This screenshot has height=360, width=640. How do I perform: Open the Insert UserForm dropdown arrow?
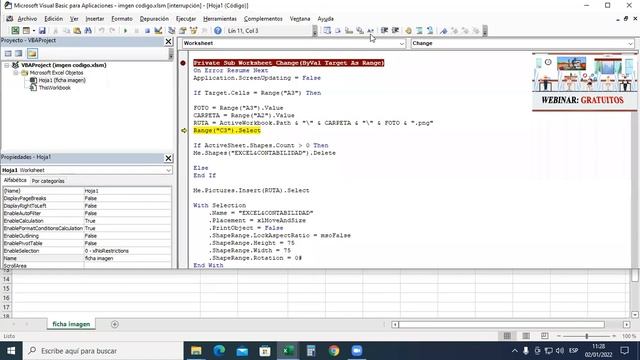tap(33, 31)
